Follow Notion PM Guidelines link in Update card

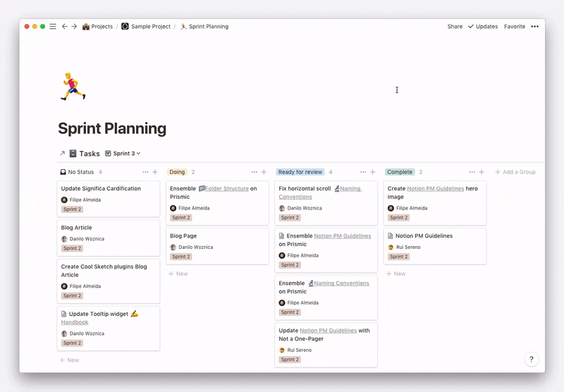pyautogui.click(x=328, y=331)
